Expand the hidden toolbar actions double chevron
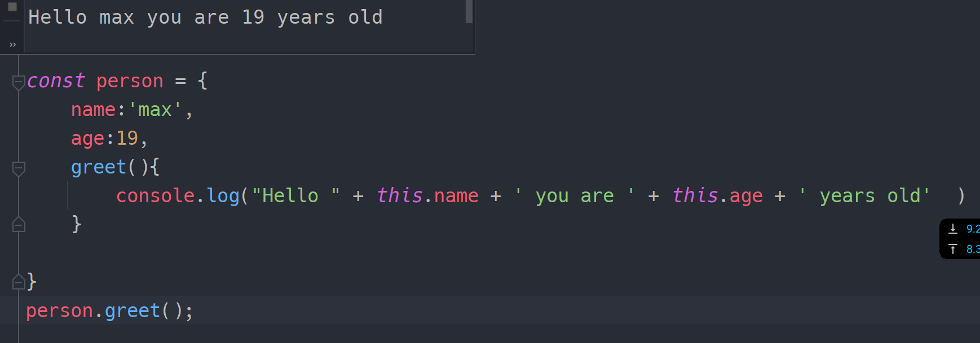This screenshot has height=343, width=980. coord(12,44)
